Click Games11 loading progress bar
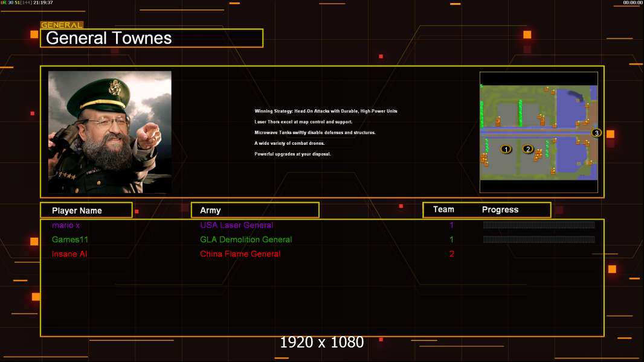This screenshot has height=362, width=644. [539, 239]
